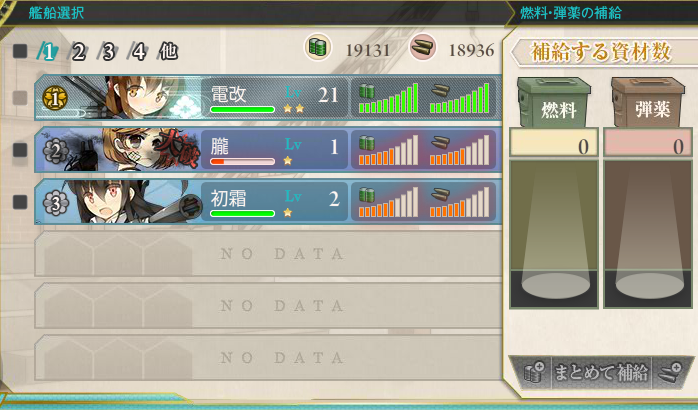
Task: Click the fuel supply icon on まとめて補給 button
Action: pyautogui.click(x=534, y=372)
